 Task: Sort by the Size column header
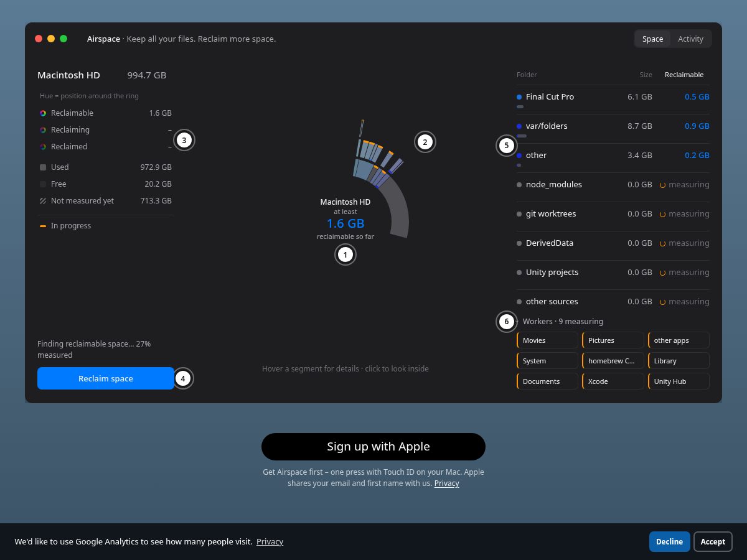646,75
